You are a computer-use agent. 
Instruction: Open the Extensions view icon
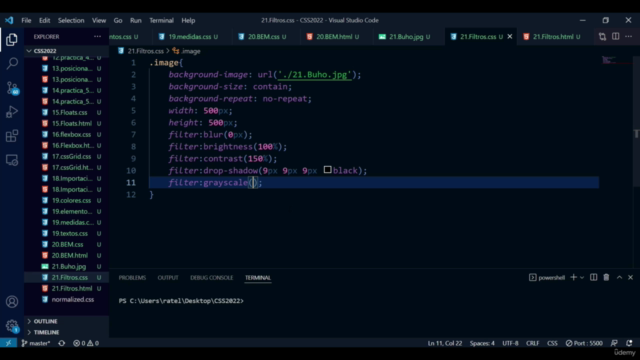tap(12, 136)
